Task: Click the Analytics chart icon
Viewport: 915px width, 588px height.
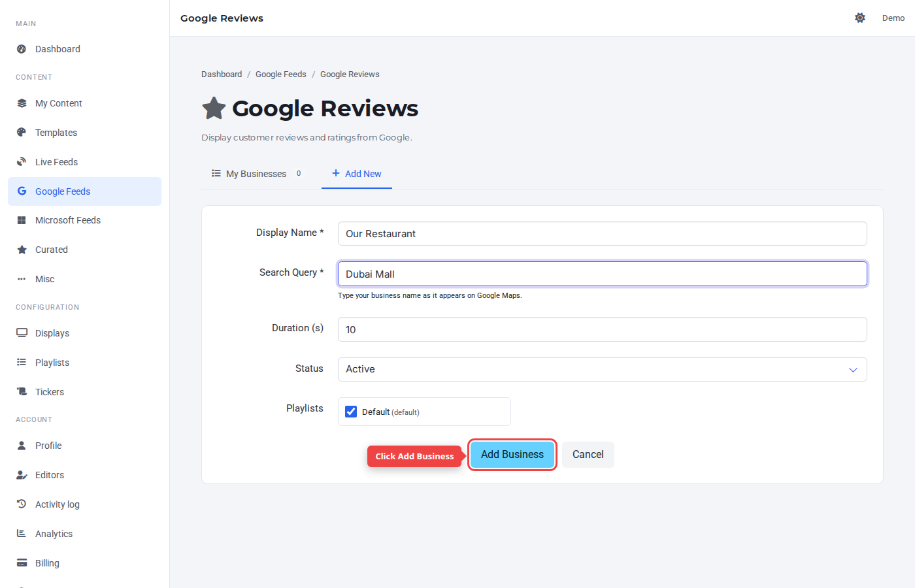Action: click(x=22, y=534)
